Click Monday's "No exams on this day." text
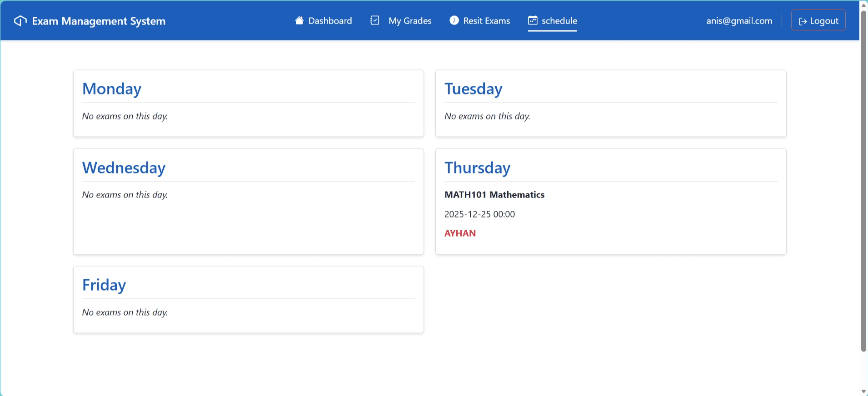868x396 pixels. pos(125,116)
